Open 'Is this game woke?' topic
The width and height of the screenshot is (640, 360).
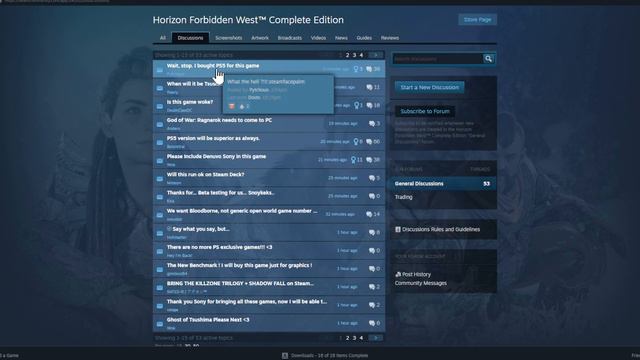(190, 102)
